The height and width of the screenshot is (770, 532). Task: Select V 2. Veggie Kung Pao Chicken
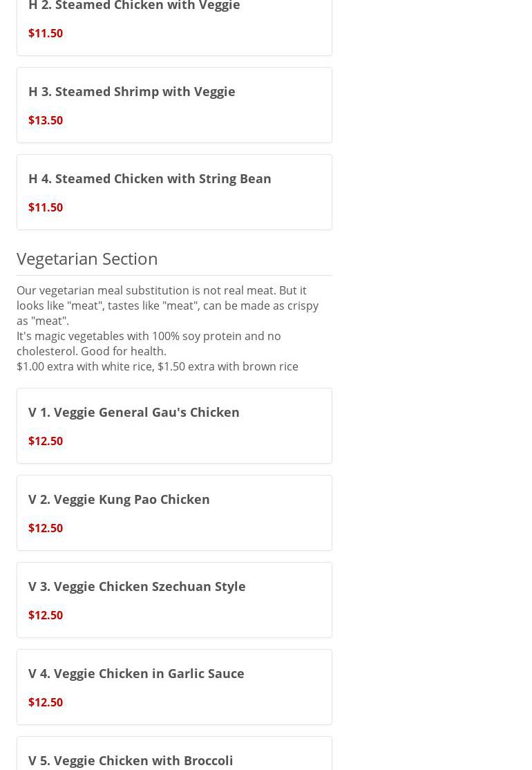[119, 499]
